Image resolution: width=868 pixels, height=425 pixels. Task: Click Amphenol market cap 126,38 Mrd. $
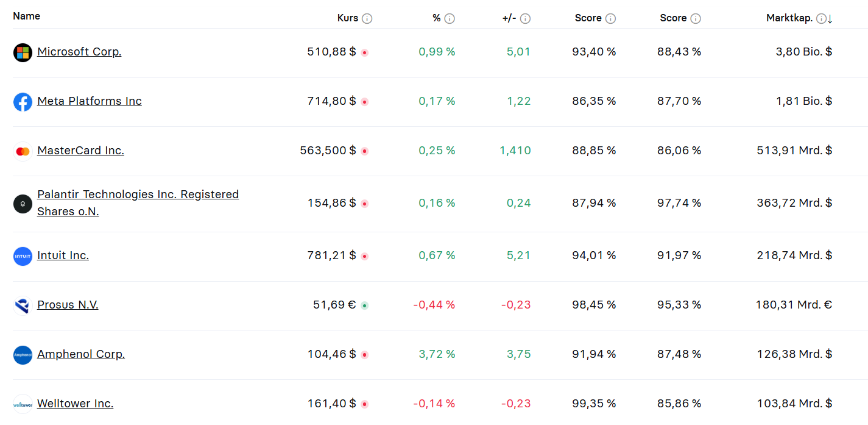click(x=794, y=354)
